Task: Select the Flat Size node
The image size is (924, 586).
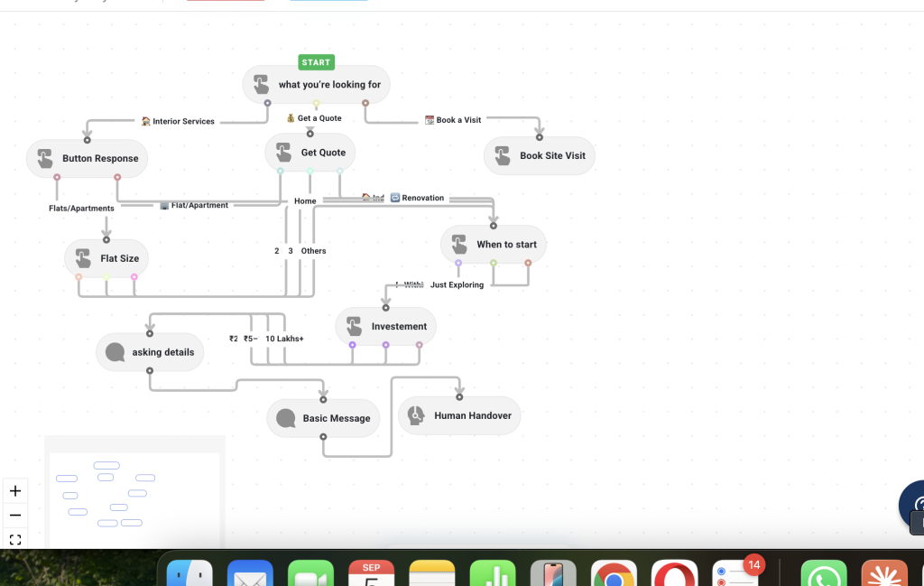Action: pos(106,258)
